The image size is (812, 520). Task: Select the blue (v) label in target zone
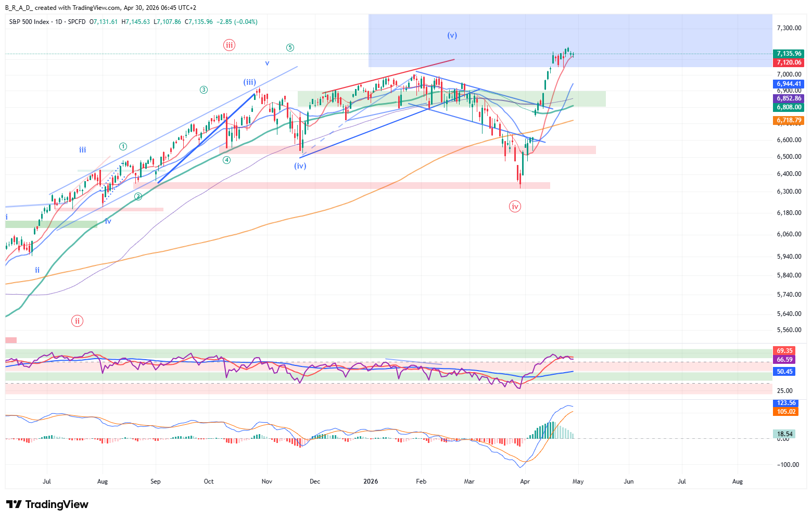(452, 35)
